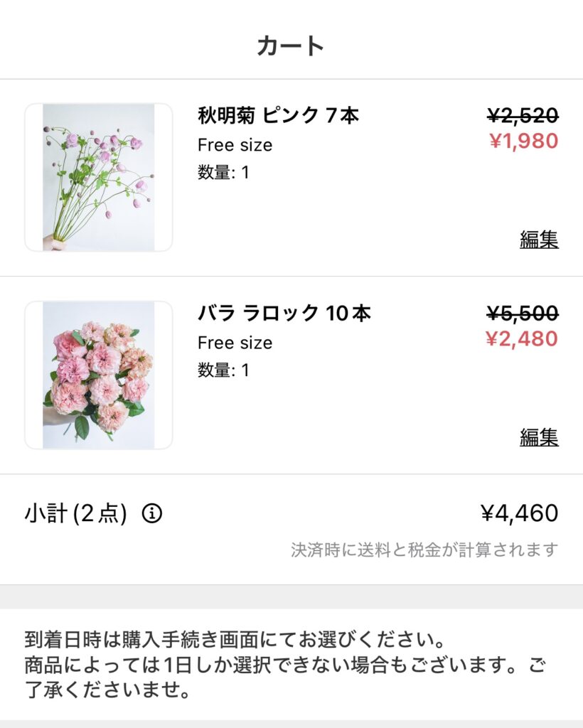Click the カート header title
The height and width of the screenshot is (728, 583).
click(x=291, y=46)
